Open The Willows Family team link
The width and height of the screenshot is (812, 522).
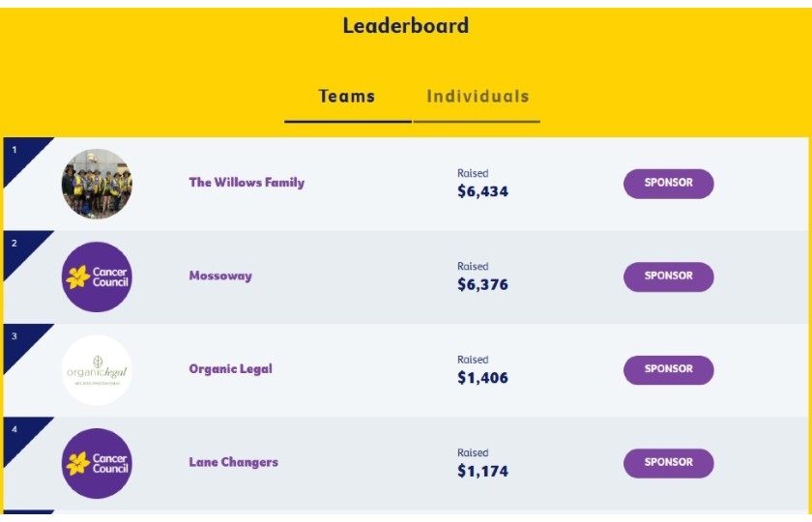click(x=246, y=183)
